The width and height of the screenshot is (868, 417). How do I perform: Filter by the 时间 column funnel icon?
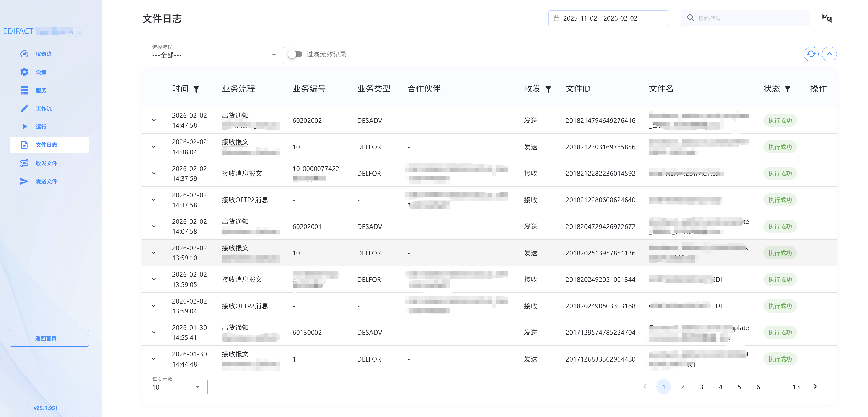pos(196,89)
